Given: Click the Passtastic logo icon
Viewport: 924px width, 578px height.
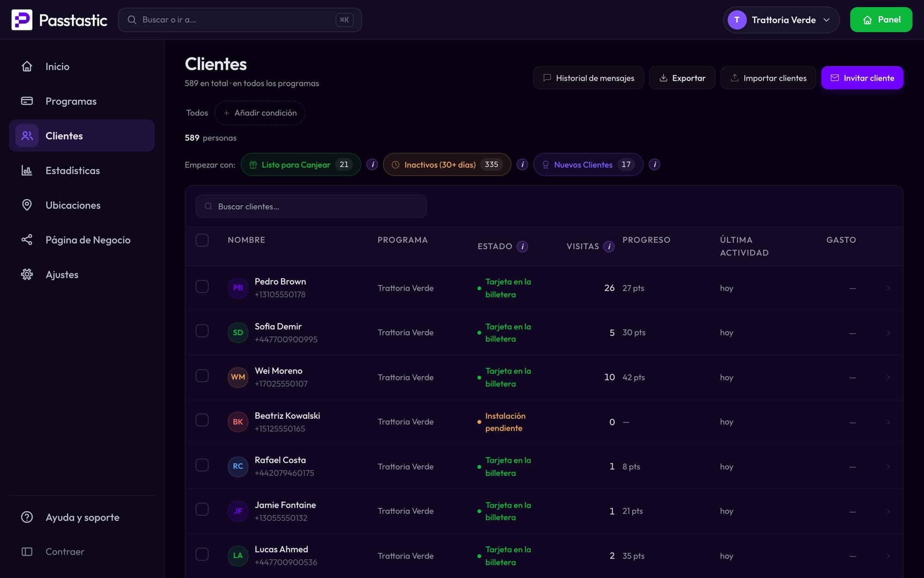Looking at the screenshot, I should pos(22,20).
